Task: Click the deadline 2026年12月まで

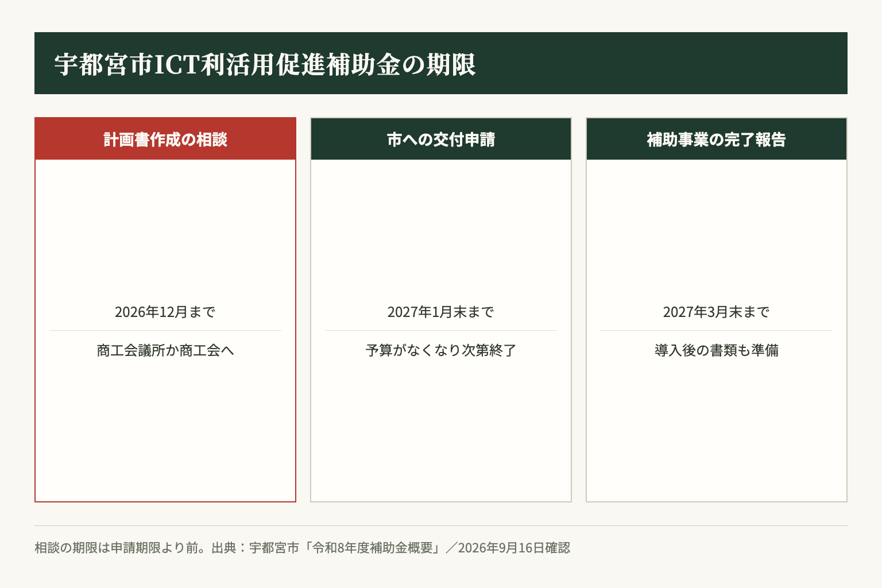Action: (x=165, y=312)
